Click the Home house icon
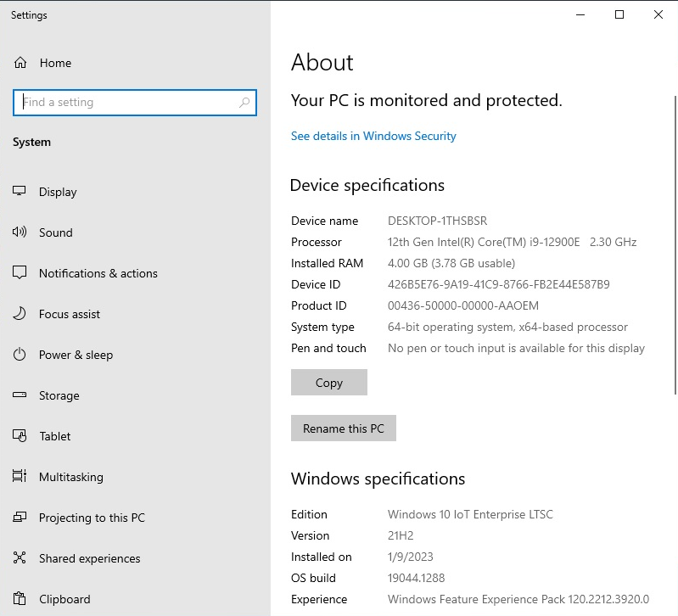Image resolution: width=678 pixels, height=616 pixels. 20,63
